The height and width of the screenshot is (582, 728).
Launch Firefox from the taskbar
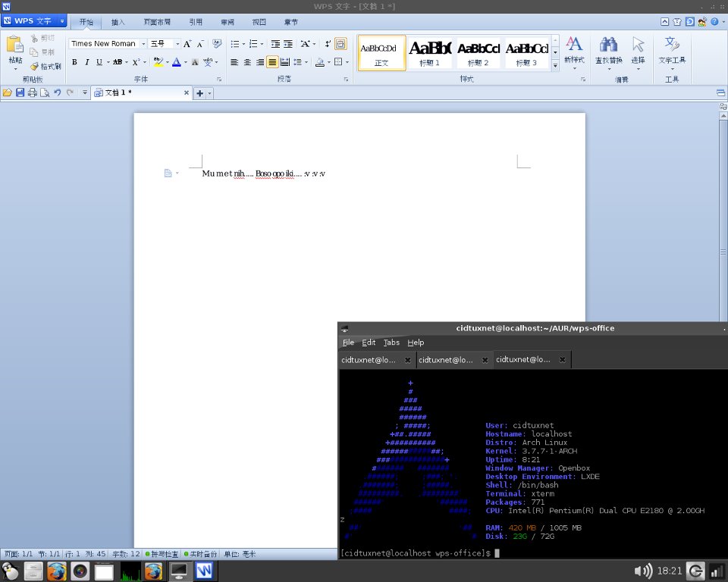pyautogui.click(x=57, y=571)
